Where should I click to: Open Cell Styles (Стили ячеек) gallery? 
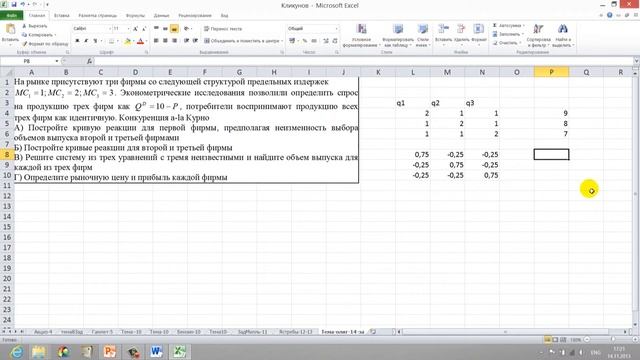(x=422, y=36)
